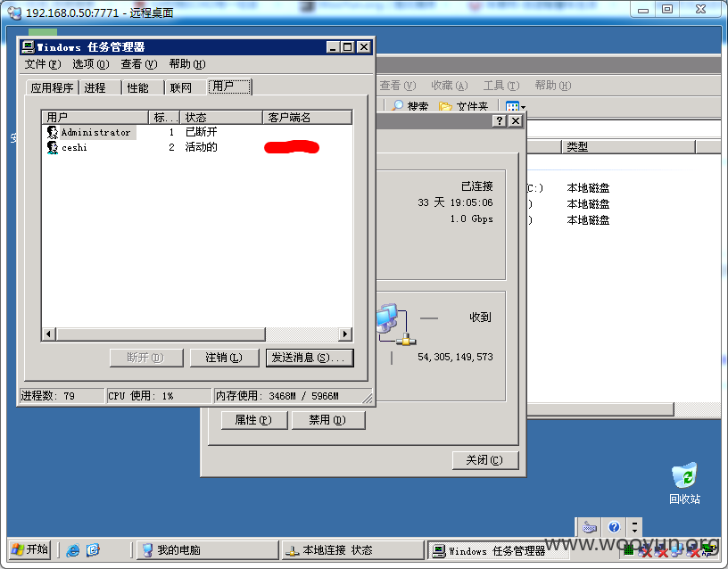The width and height of the screenshot is (728, 569).
Task: Sort by the 客户端名 column header
Action: pyautogui.click(x=307, y=118)
